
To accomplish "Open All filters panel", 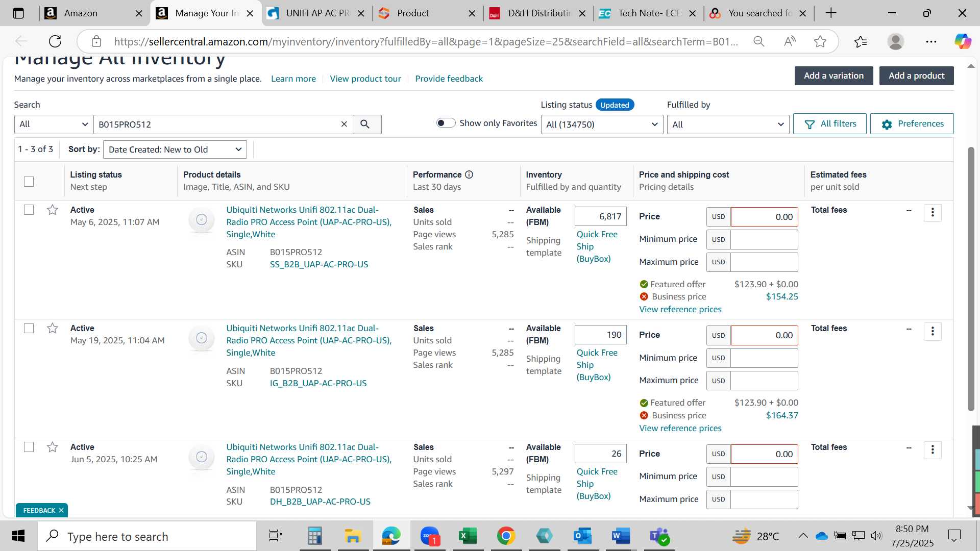I will pyautogui.click(x=829, y=123).
